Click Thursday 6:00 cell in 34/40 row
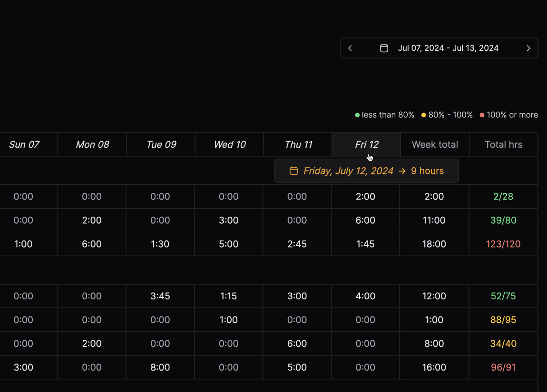547x392 pixels. (x=297, y=344)
